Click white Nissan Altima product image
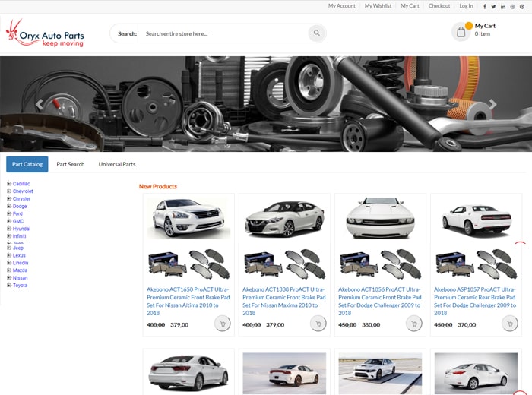This screenshot has width=532, height=395. click(188, 218)
